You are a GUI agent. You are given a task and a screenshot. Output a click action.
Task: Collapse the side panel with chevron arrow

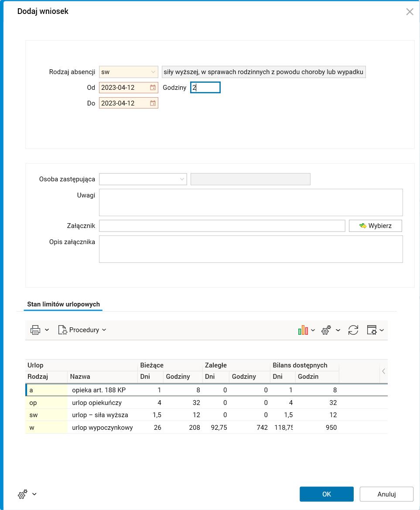coord(383,371)
